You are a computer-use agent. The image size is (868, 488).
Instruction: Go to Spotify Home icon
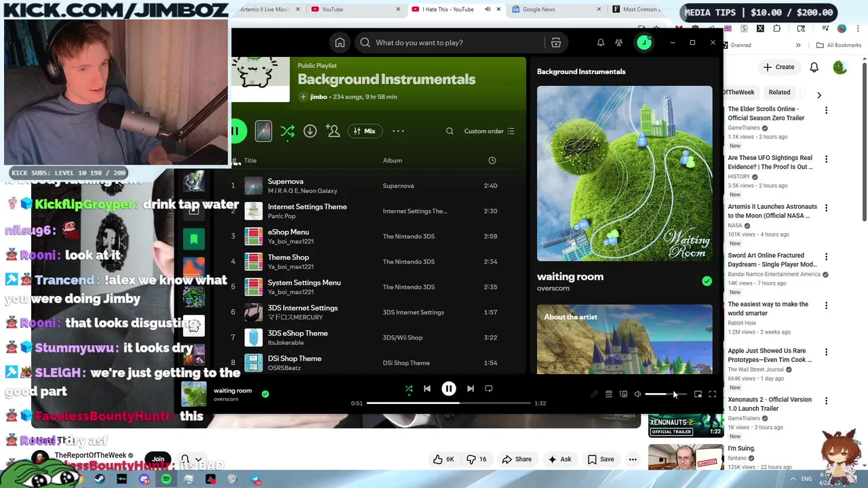tap(340, 43)
